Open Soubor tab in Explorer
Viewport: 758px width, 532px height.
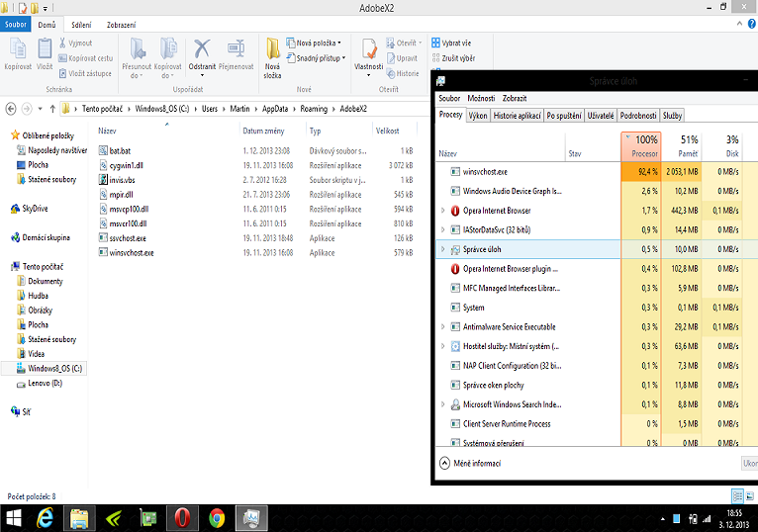pos(16,24)
